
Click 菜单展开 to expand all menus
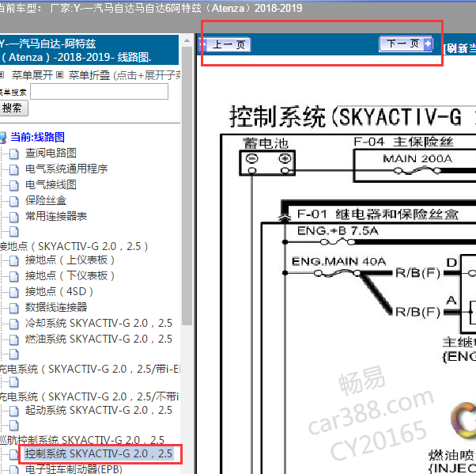click(32, 75)
